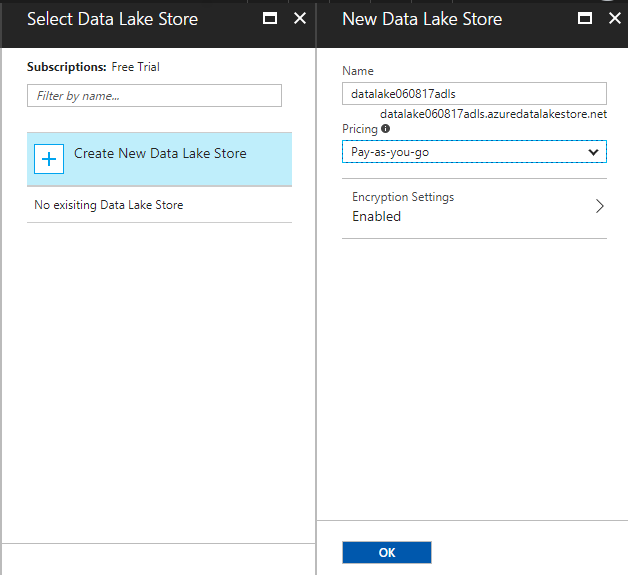Select Create New Data Lake Store

pos(160,154)
